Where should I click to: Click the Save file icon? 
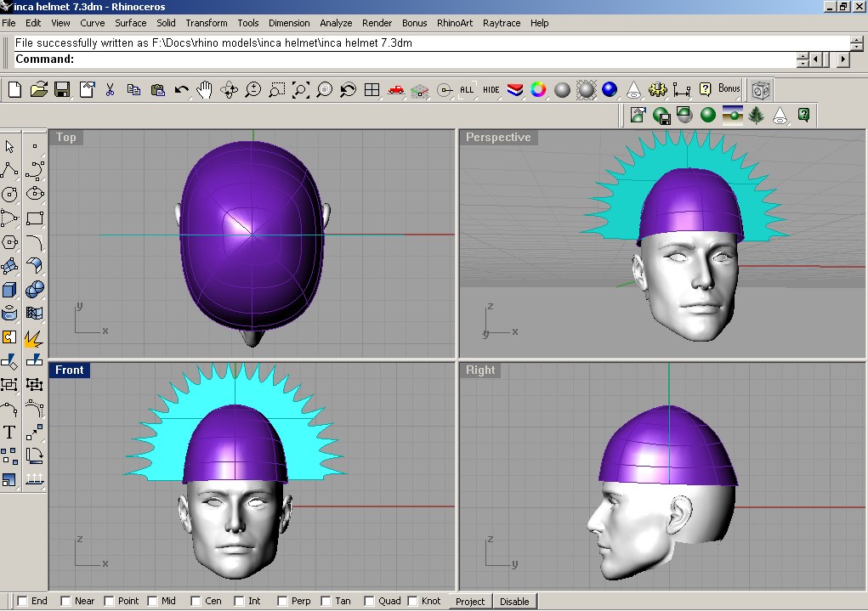62,89
